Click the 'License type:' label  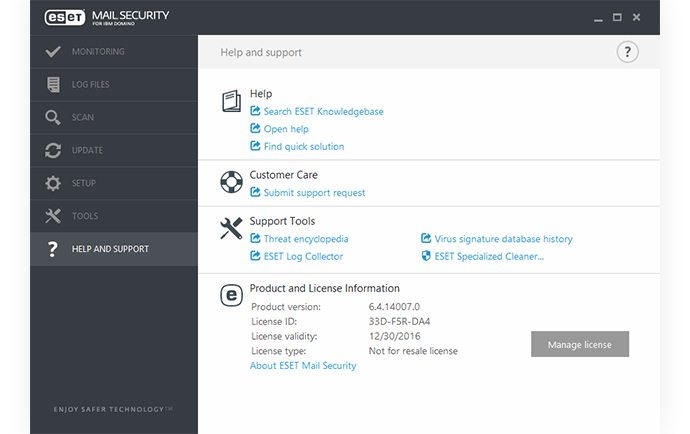tap(279, 351)
